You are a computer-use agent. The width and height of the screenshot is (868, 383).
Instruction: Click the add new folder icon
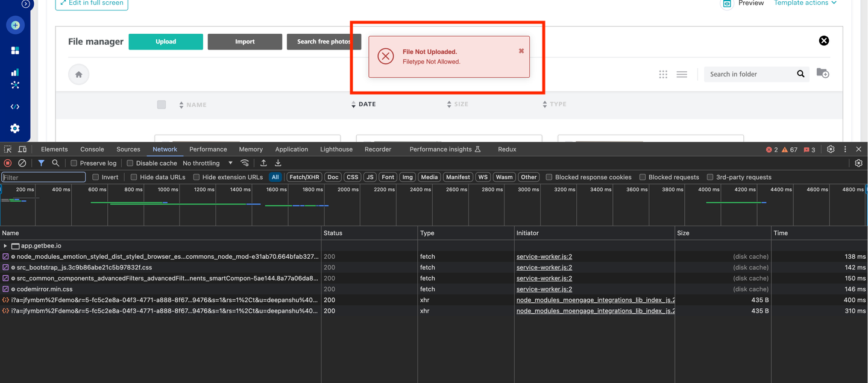(x=823, y=73)
